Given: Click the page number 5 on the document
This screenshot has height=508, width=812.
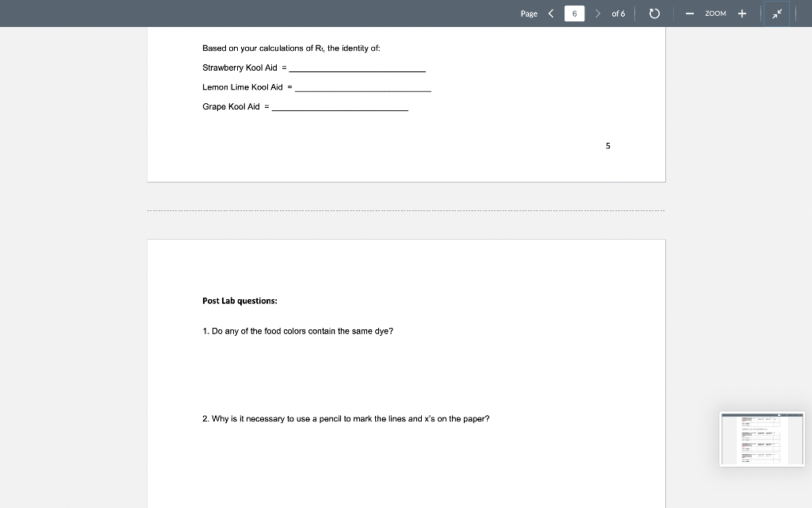Looking at the screenshot, I should pyautogui.click(x=607, y=146).
